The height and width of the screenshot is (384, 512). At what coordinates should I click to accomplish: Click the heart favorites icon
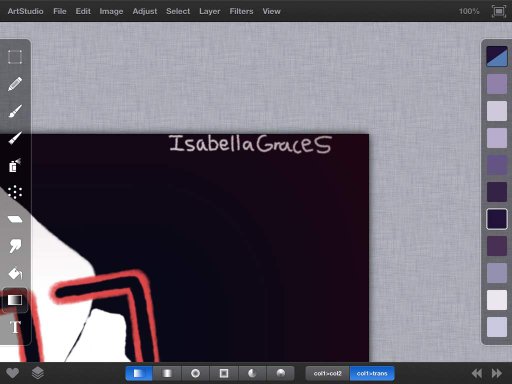click(x=13, y=373)
